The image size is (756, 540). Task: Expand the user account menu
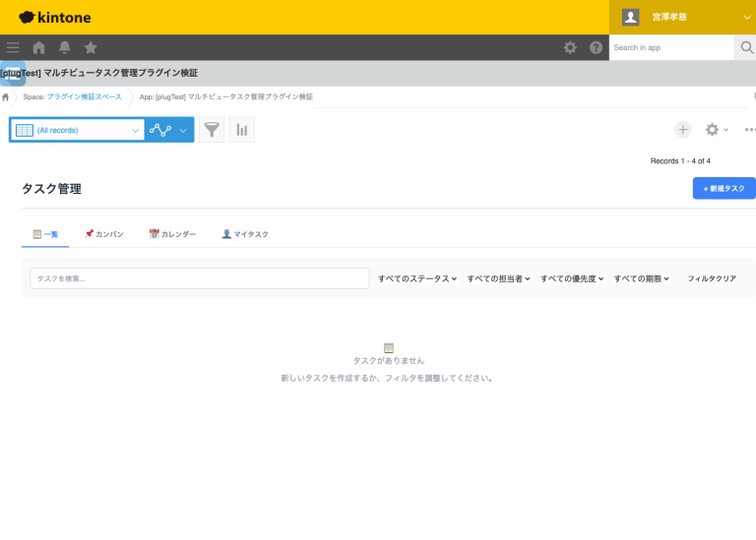click(x=746, y=18)
